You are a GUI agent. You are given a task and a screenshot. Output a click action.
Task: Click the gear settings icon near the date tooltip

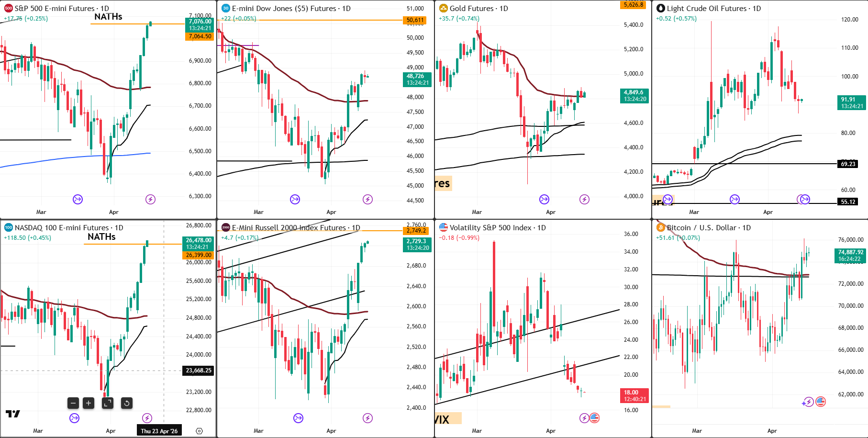(200, 430)
